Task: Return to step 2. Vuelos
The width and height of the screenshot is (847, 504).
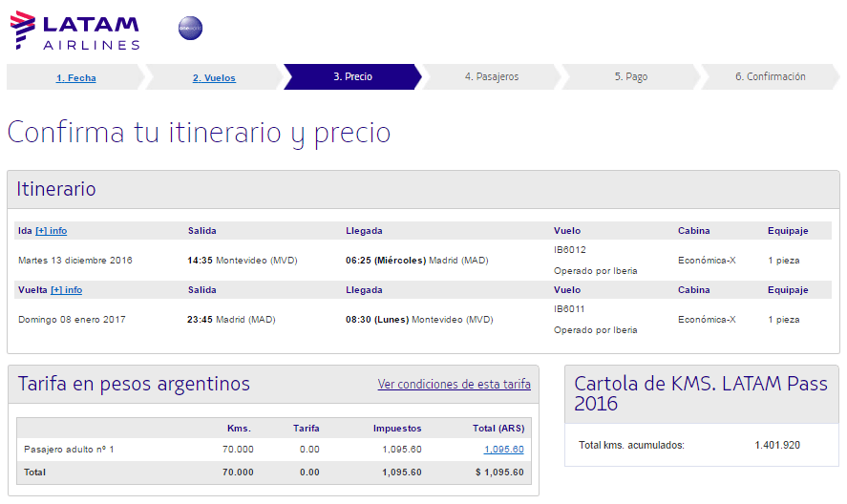Action: [x=215, y=77]
